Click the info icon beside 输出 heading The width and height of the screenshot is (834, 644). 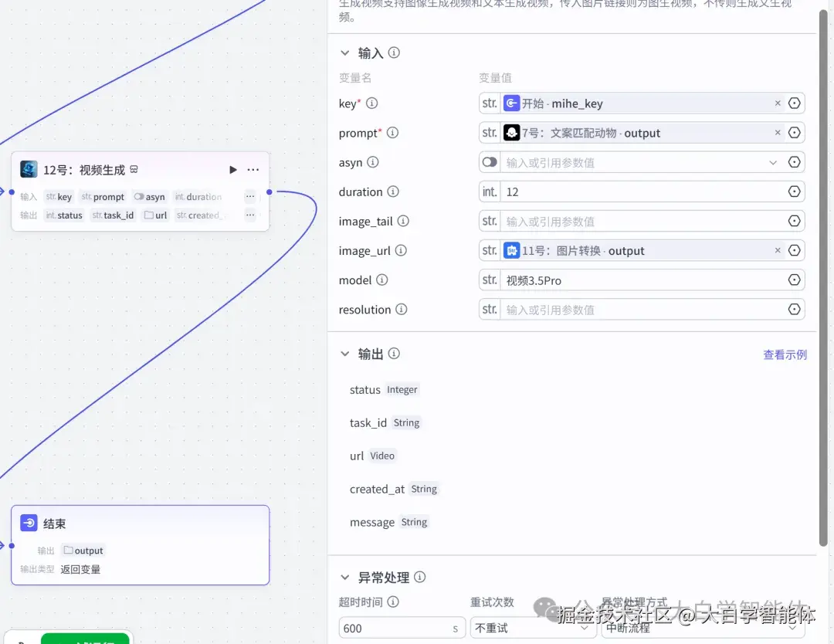point(394,354)
